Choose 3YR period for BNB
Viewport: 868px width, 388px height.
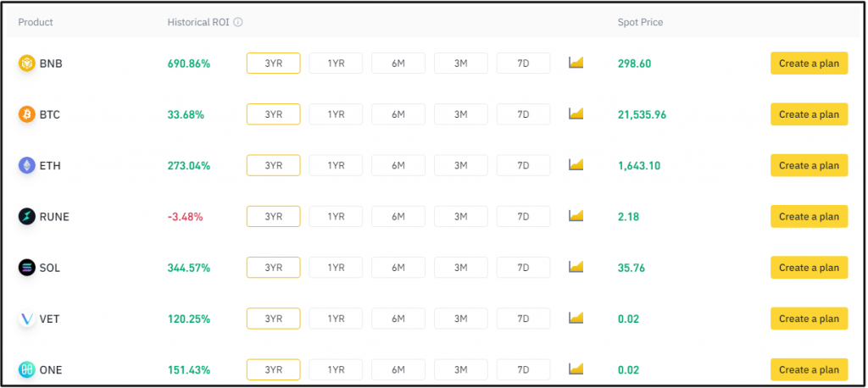click(x=273, y=64)
